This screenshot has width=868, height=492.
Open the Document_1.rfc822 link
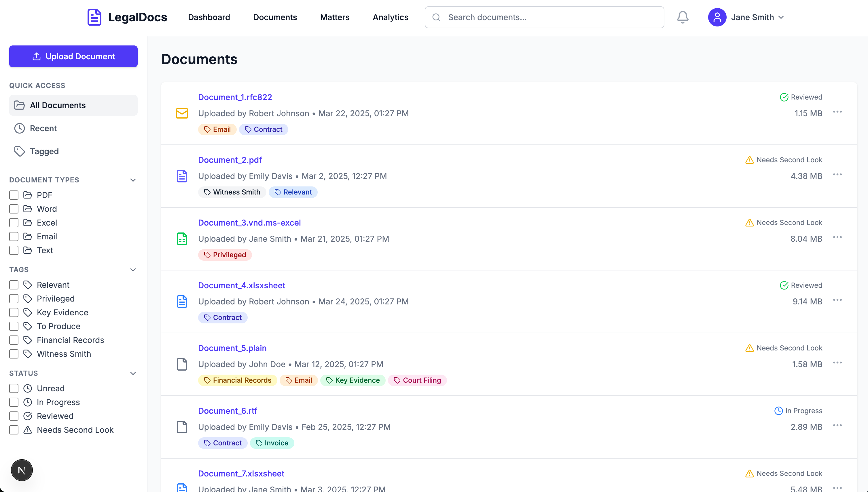coord(235,97)
